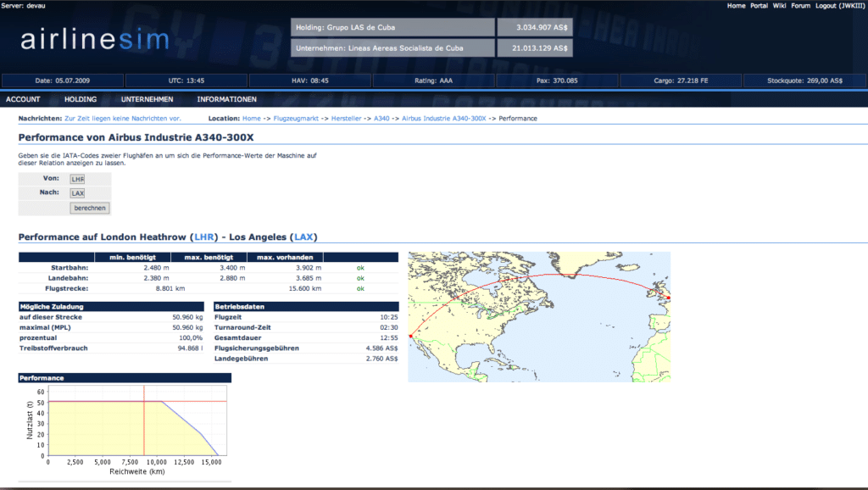The height and width of the screenshot is (490, 868).
Task: Open the Date field showing 05.07.2009
Action: [61, 80]
